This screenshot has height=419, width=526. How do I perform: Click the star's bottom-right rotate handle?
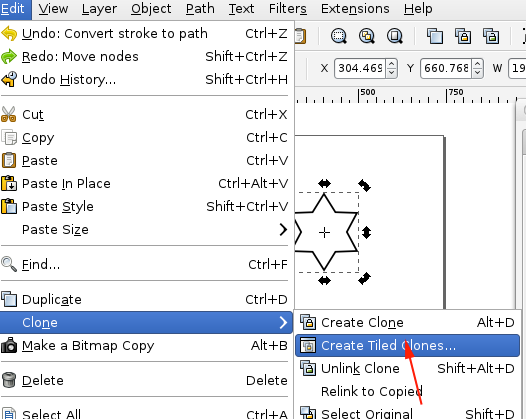coord(364,278)
